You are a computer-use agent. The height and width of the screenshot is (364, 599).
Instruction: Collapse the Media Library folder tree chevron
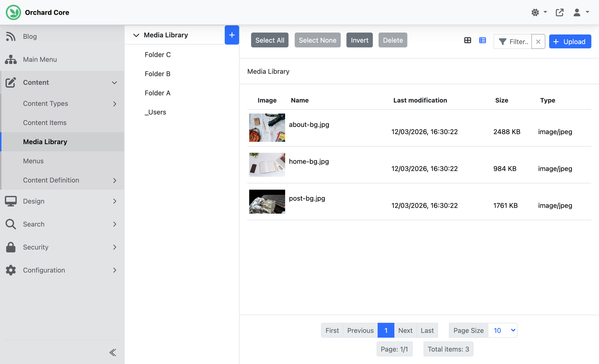point(136,35)
